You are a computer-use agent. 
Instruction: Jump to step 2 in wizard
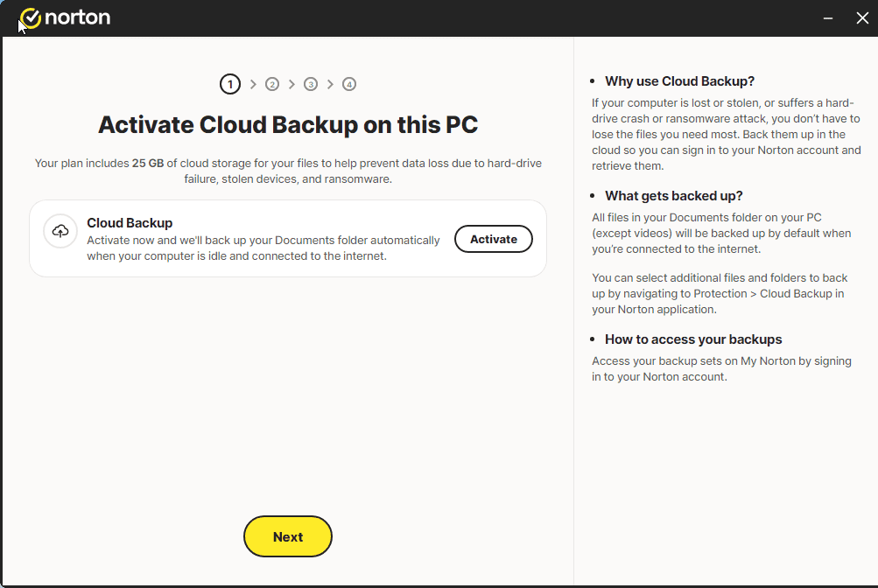point(272,84)
